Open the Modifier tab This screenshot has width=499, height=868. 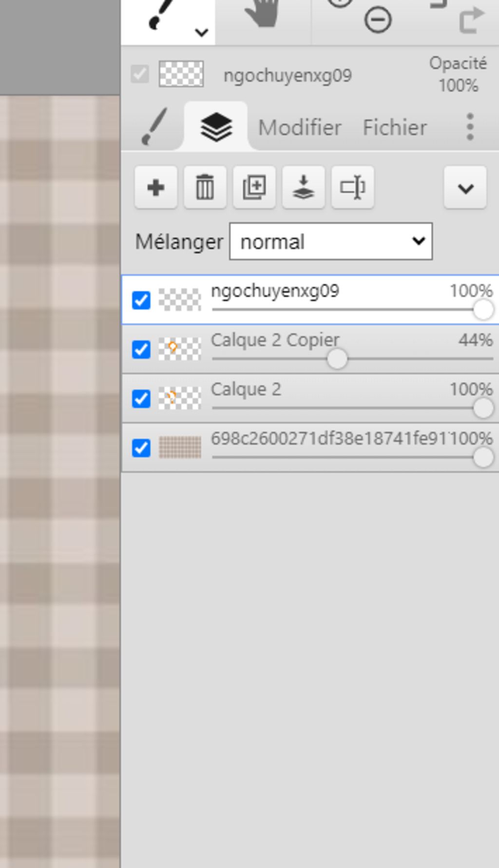(x=300, y=128)
